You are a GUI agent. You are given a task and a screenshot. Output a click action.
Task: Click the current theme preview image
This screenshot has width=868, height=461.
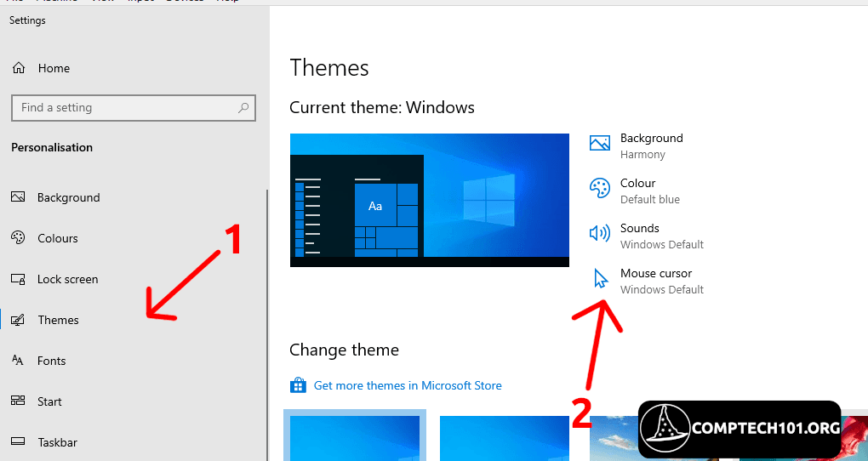pos(430,201)
